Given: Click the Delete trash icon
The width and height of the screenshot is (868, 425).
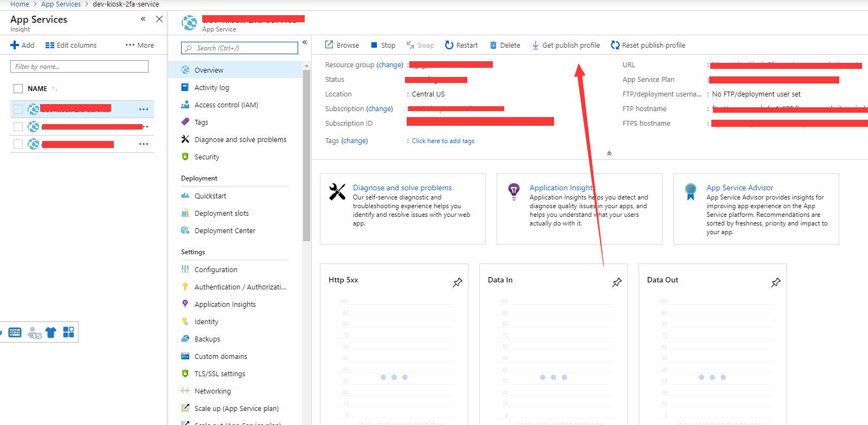Looking at the screenshot, I should (493, 45).
